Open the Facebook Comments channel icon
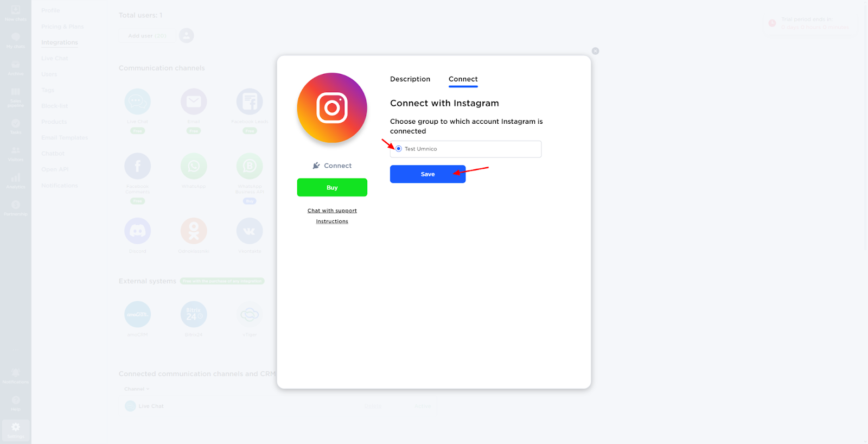 click(138, 166)
